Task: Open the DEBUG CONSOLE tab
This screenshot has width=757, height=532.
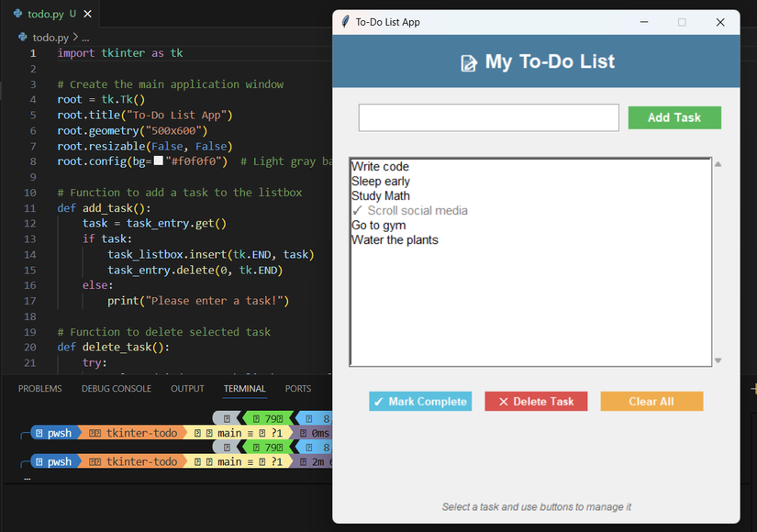Action: coord(116,388)
